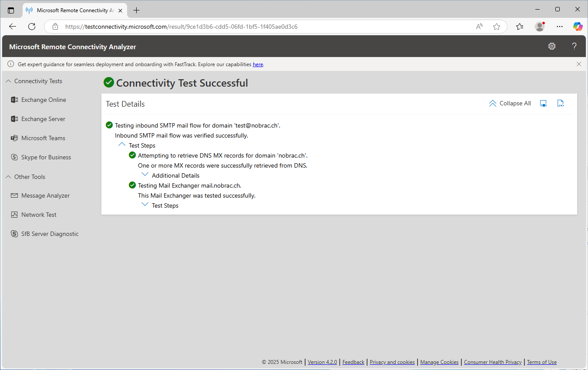The image size is (588, 370).
Task: Click the Exchange Online icon
Action: [x=14, y=100]
